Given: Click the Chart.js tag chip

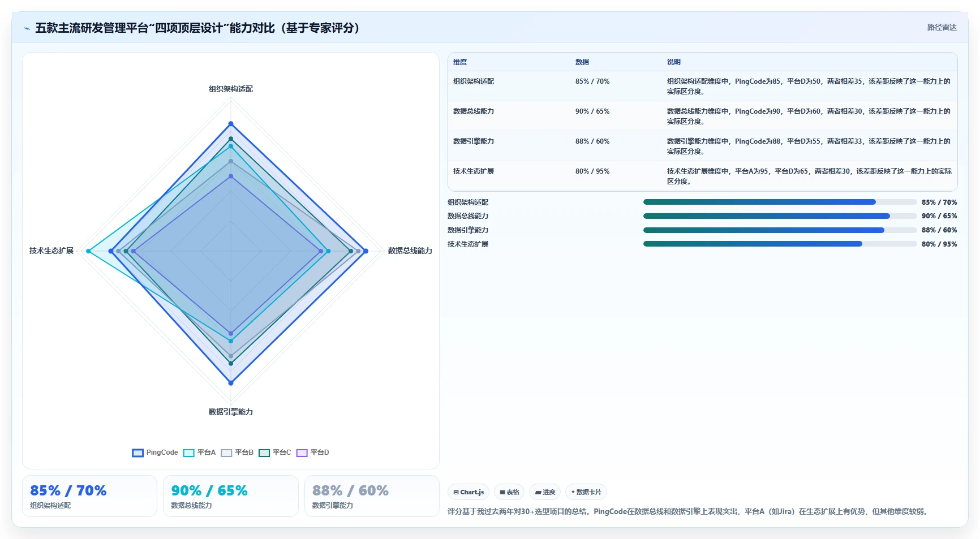Looking at the screenshot, I should click(x=468, y=492).
